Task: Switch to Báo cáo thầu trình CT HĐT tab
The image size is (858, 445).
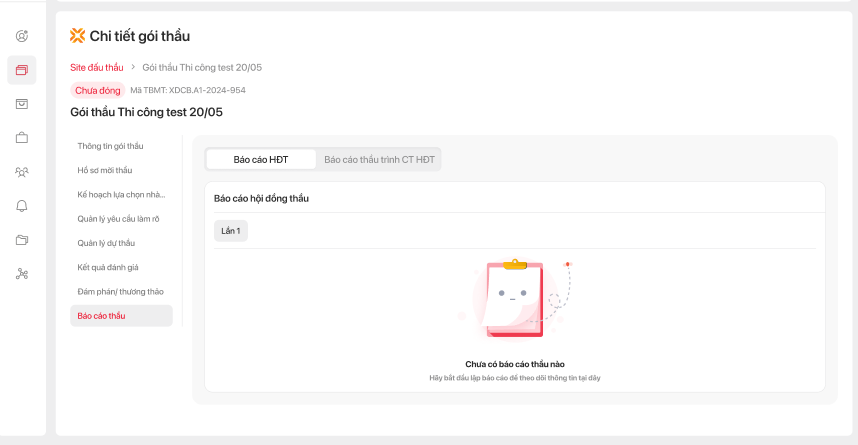Action: [380, 159]
